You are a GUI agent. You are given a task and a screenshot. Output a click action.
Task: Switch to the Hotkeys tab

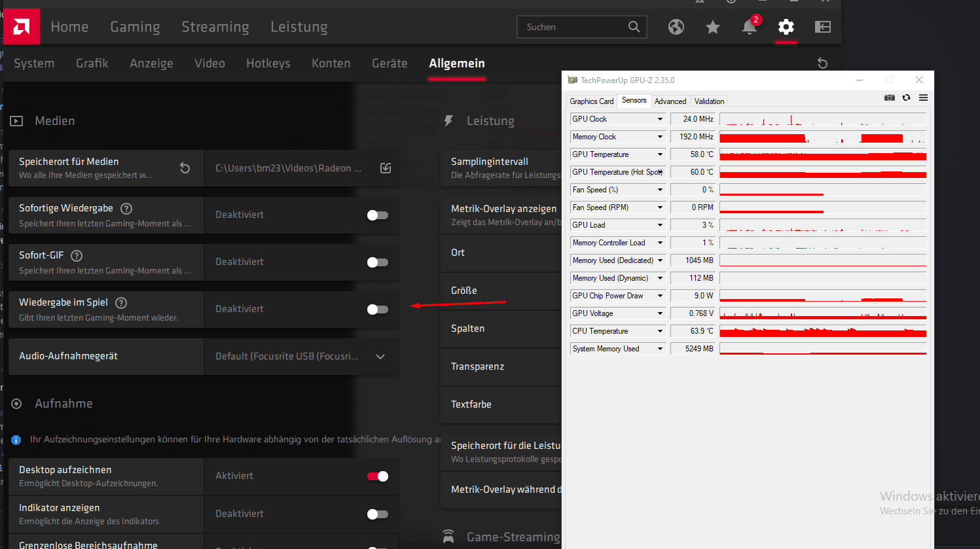268,63
